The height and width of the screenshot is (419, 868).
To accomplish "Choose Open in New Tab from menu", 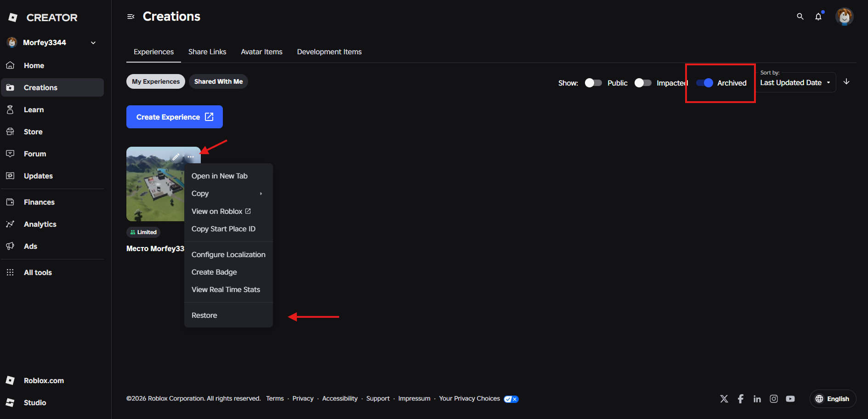I will coord(228,176).
